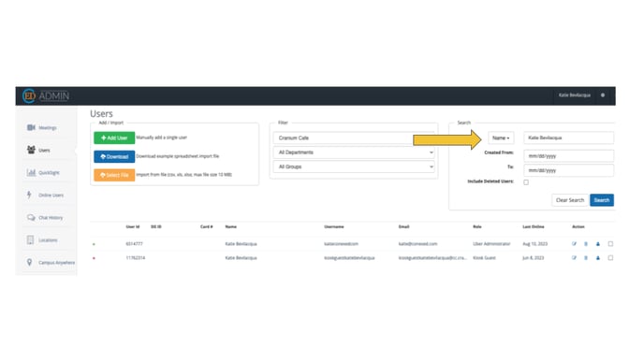Open Online Users lightning icon
This screenshot has width=644, height=362.
tap(29, 195)
